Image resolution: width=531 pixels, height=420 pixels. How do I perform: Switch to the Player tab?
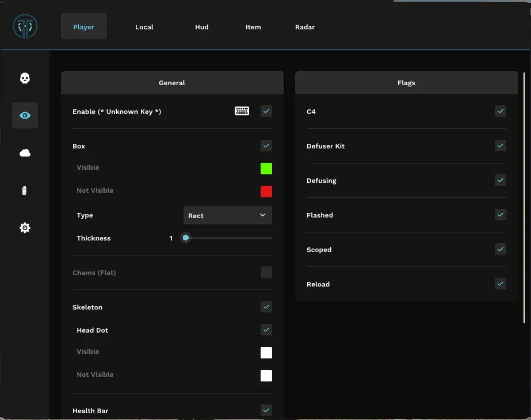[83, 27]
